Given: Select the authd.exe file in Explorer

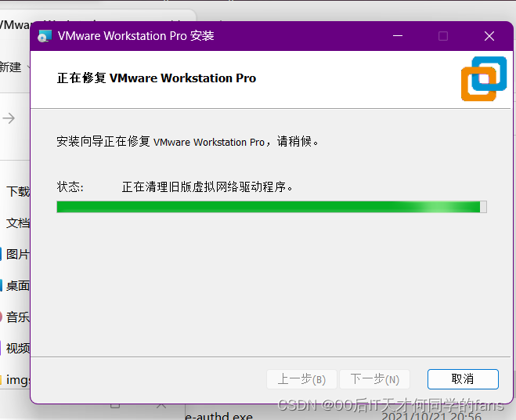Looking at the screenshot, I should 218,416.
